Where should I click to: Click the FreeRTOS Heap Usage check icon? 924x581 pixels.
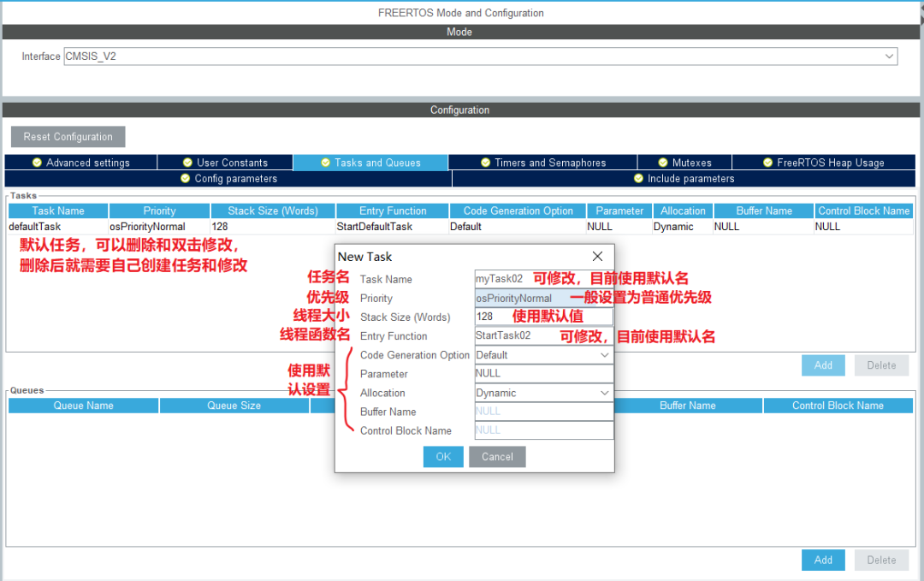click(767, 163)
